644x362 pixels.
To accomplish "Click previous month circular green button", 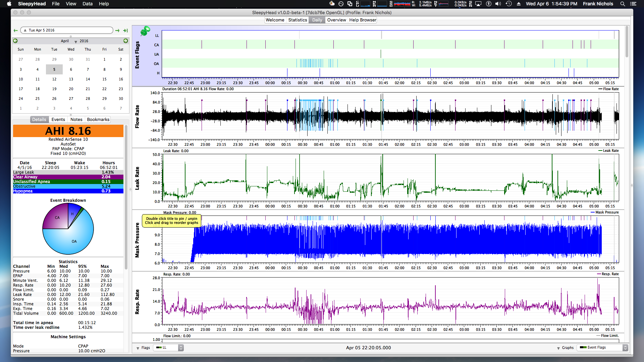I will tap(15, 41).
